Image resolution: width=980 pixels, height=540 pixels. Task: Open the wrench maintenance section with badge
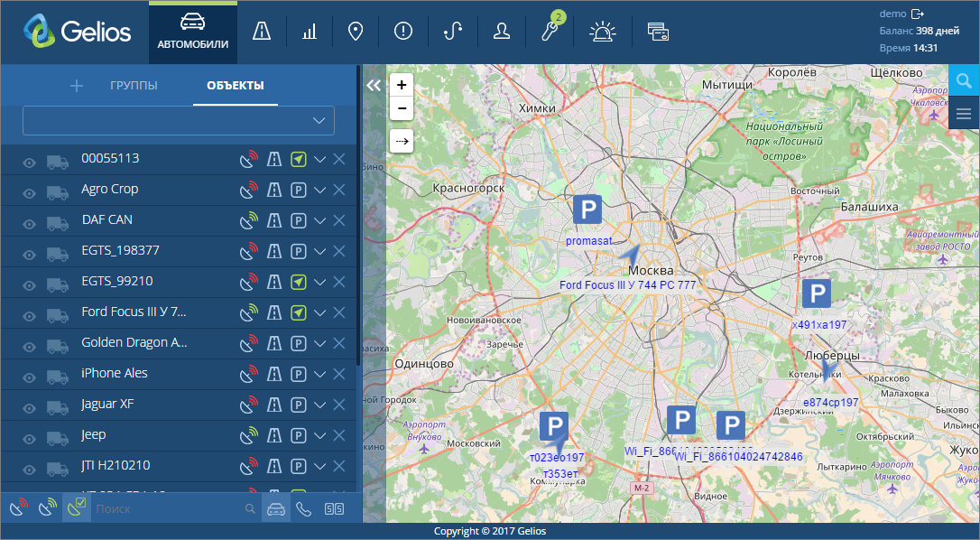pos(550,32)
